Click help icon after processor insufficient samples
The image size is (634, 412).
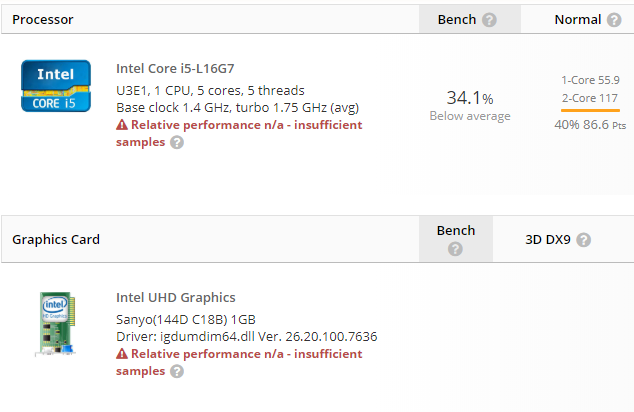pos(177,142)
